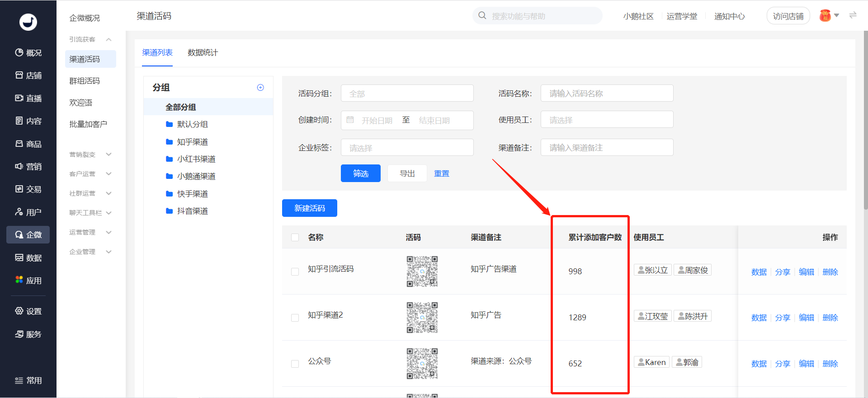Open the 用户 users sidebar section
The height and width of the screenshot is (398, 868).
coord(28,212)
